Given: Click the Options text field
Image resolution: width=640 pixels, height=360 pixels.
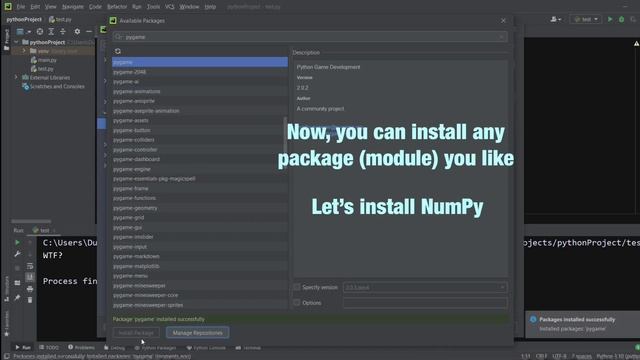Looking at the screenshot, I should pos(425,303).
